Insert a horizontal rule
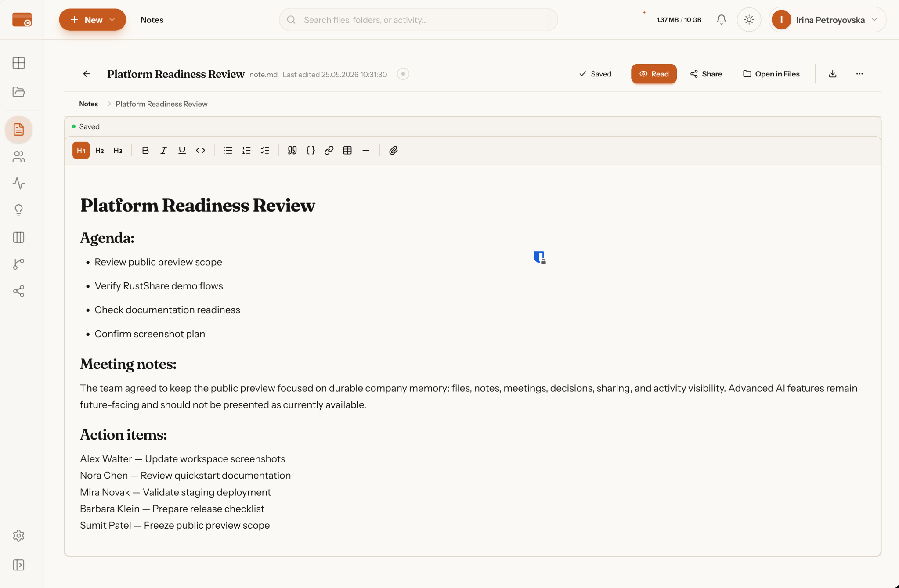Image resolution: width=899 pixels, height=588 pixels. click(366, 151)
